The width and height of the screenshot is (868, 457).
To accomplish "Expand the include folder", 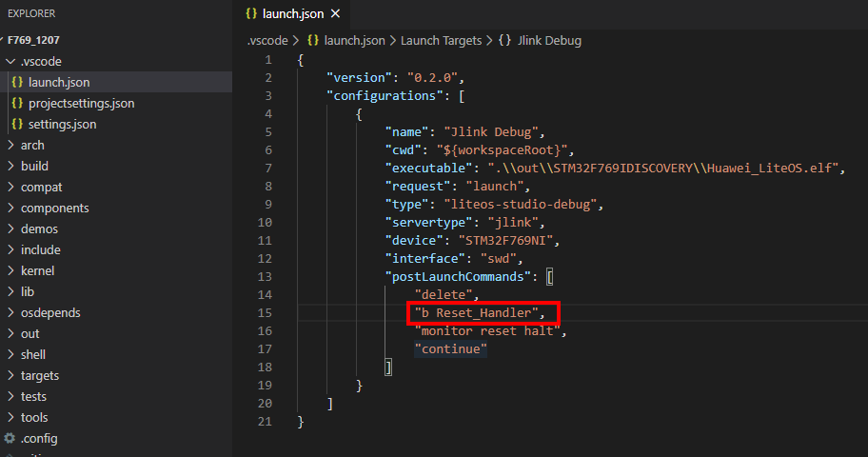I will pyautogui.click(x=10, y=249).
